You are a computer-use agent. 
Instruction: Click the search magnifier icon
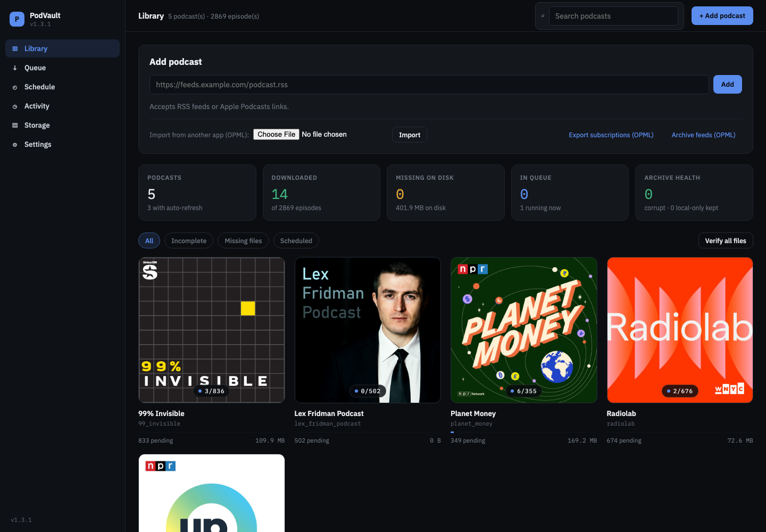click(x=543, y=16)
